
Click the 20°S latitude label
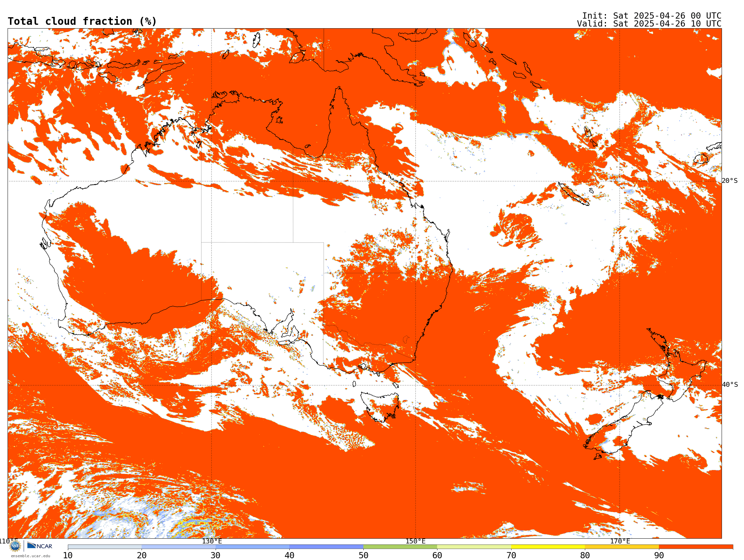(x=730, y=181)
